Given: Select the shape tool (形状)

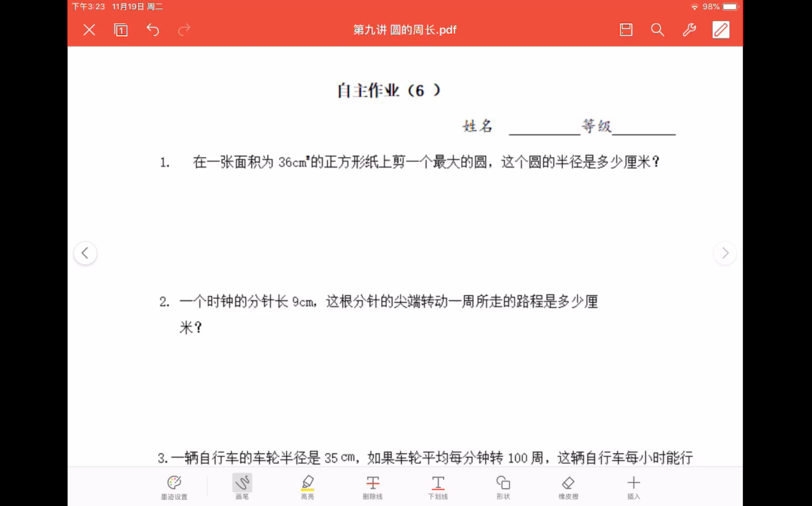Looking at the screenshot, I should [503, 488].
